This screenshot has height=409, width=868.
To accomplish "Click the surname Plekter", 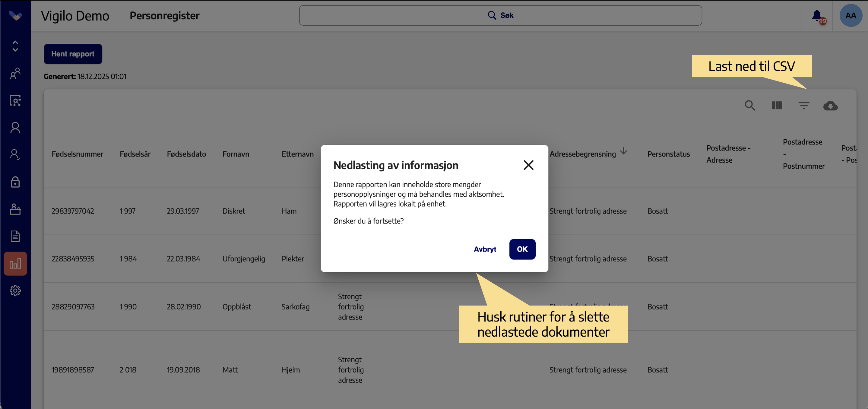I will tap(293, 259).
